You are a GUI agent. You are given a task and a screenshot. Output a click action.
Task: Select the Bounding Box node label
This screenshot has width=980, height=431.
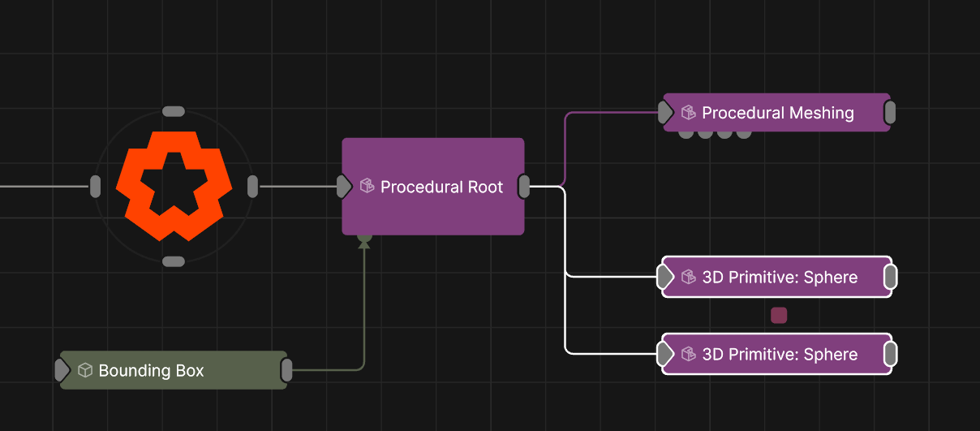point(151,371)
